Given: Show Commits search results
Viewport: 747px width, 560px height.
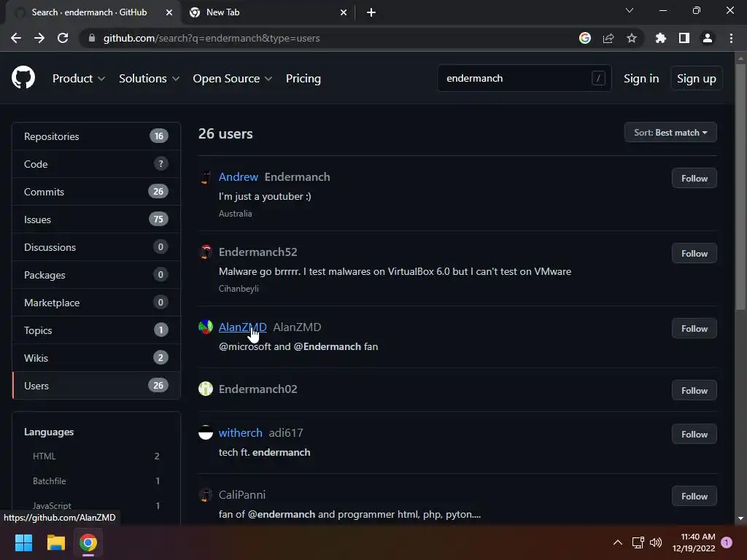Looking at the screenshot, I should [96, 192].
